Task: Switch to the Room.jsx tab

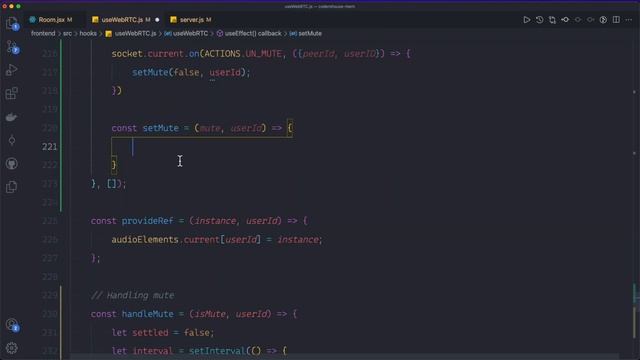Action: [x=51, y=20]
